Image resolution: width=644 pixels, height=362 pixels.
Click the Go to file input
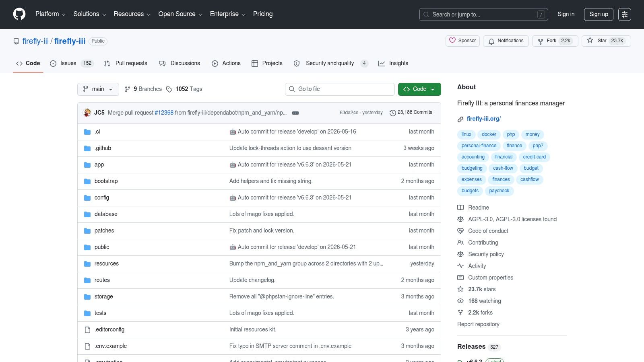[340, 89]
